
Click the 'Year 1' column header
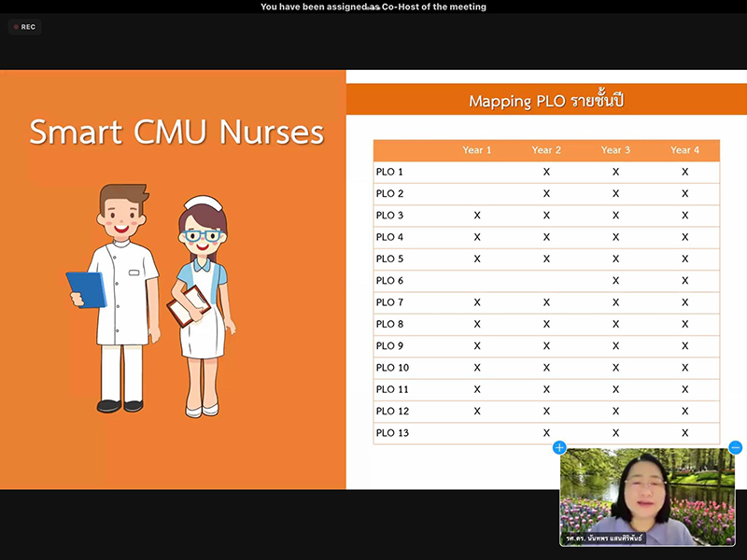tap(477, 150)
